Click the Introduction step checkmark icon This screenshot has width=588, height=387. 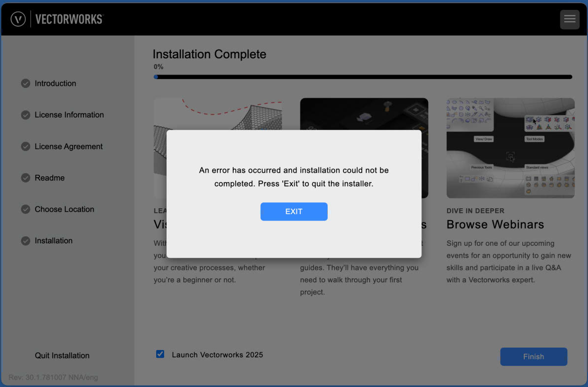coord(26,83)
